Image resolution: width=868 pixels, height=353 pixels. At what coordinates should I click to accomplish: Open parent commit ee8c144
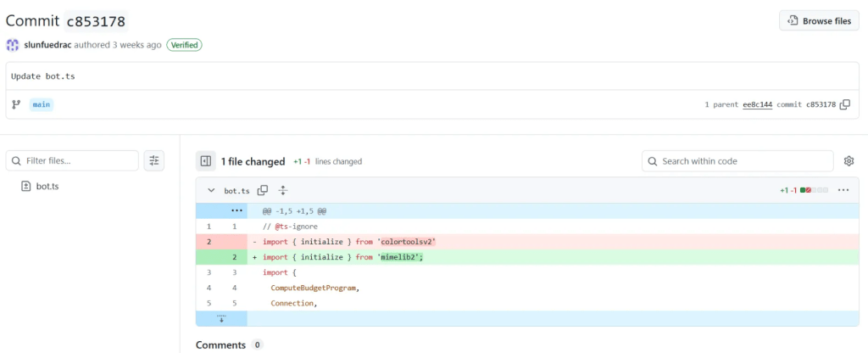757,105
